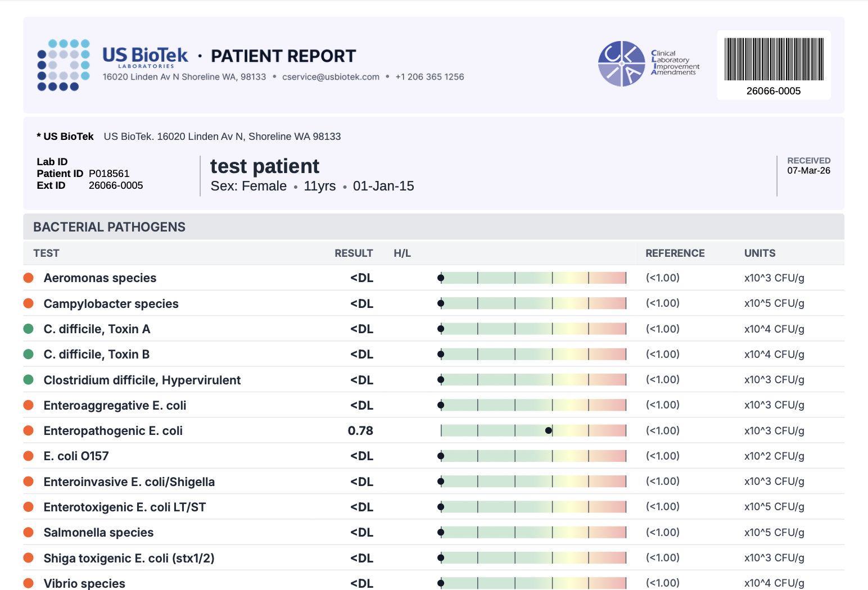Click the test patient name heading
868x590 pixels.
tap(265, 166)
